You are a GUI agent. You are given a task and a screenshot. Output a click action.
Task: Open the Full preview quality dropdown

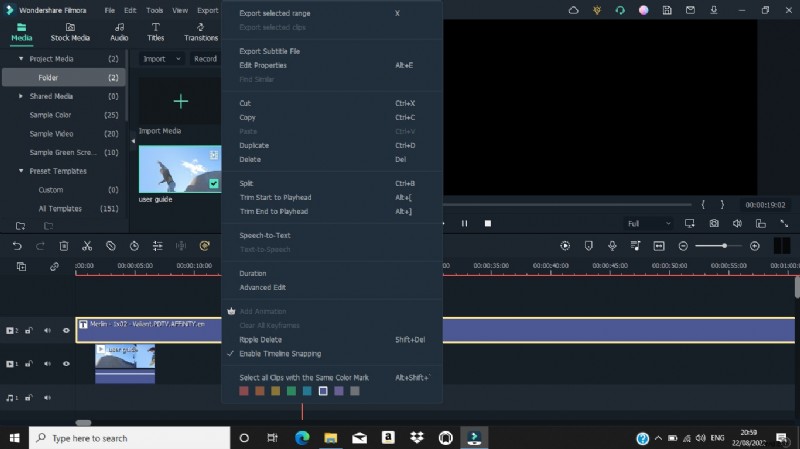click(x=648, y=223)
